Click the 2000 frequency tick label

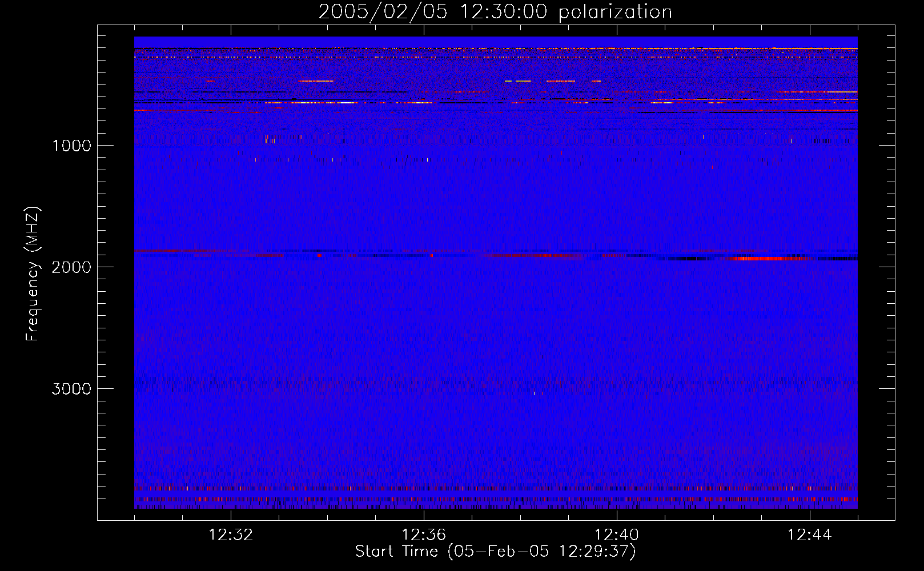tap(71, 267)
